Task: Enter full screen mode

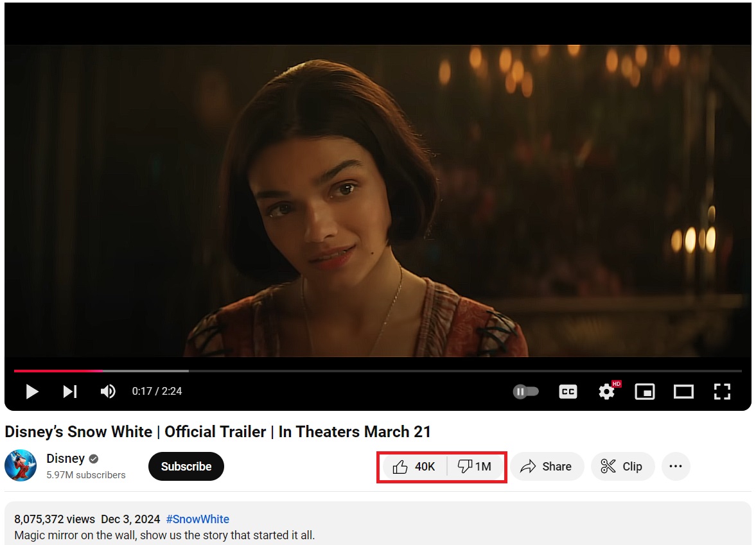Action: [722, 392]
